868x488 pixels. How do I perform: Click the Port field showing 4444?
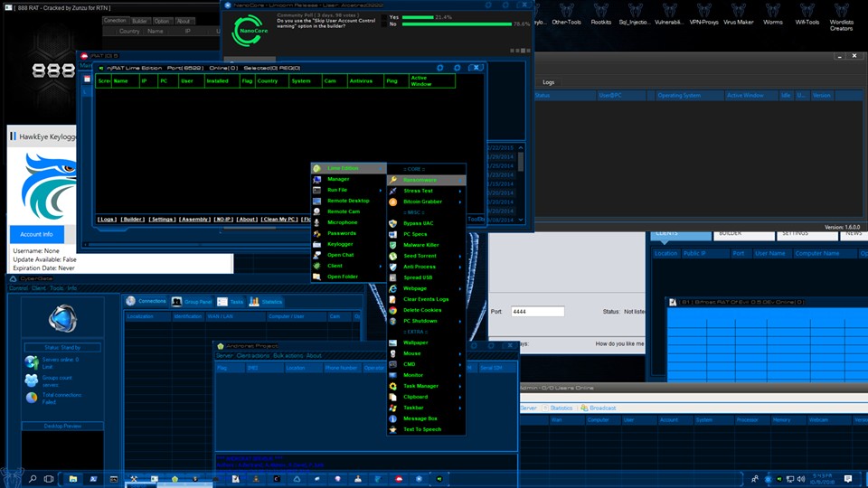537,312
